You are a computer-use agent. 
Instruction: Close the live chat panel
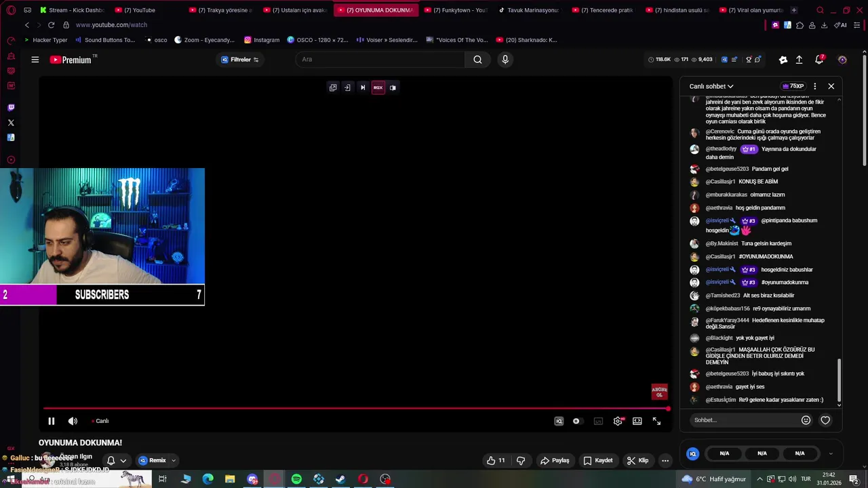(x=831, y=86)
